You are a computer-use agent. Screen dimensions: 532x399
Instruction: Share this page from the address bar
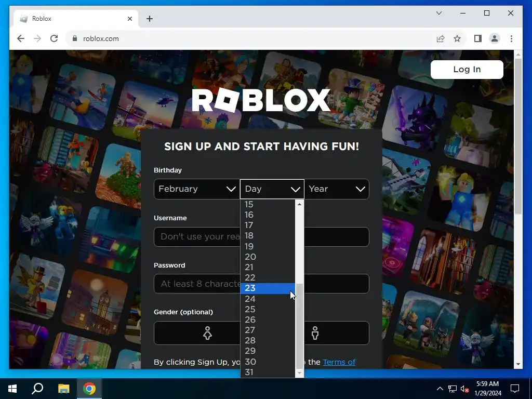coord(441,38)
